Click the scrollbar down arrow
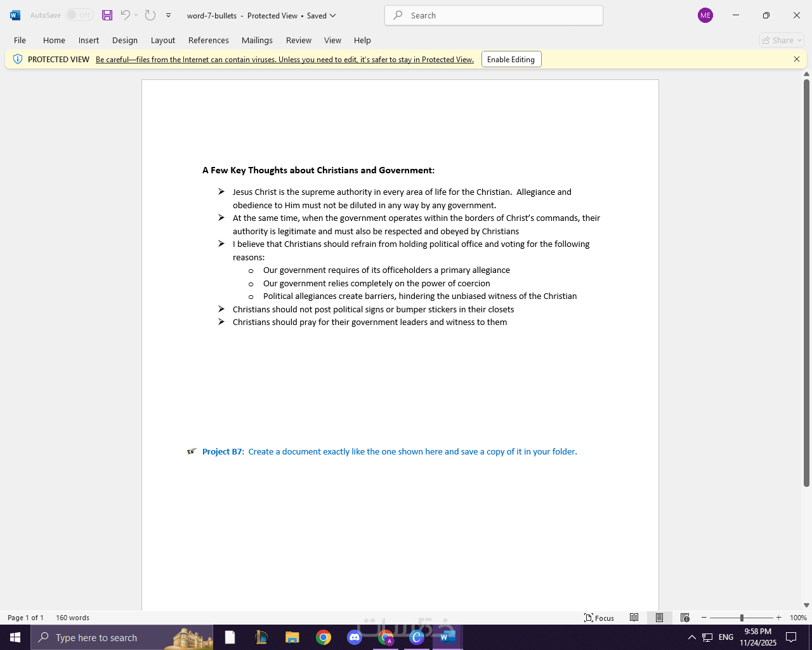The image size is (812, 650). 806,605
